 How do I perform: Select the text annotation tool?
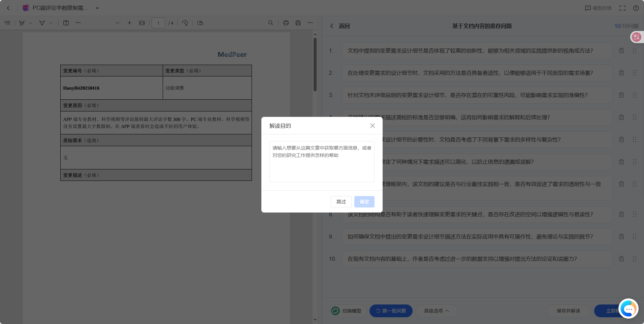point(66,23)
